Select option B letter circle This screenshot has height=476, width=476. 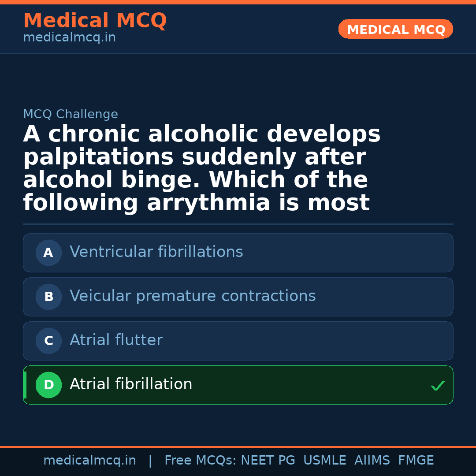[48, 297]
